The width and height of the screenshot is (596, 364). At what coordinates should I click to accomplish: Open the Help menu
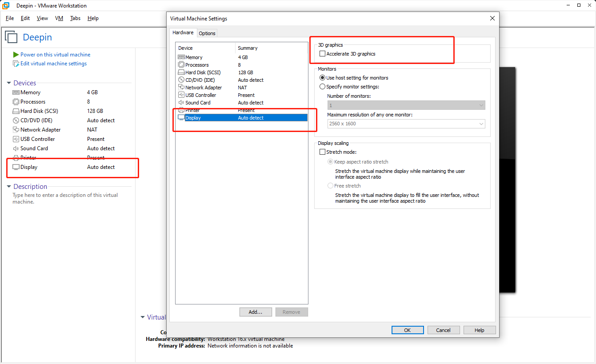coord(93,18)
